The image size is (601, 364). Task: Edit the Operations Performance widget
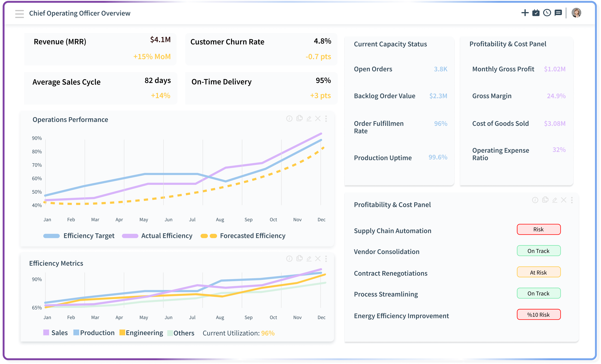309,119
